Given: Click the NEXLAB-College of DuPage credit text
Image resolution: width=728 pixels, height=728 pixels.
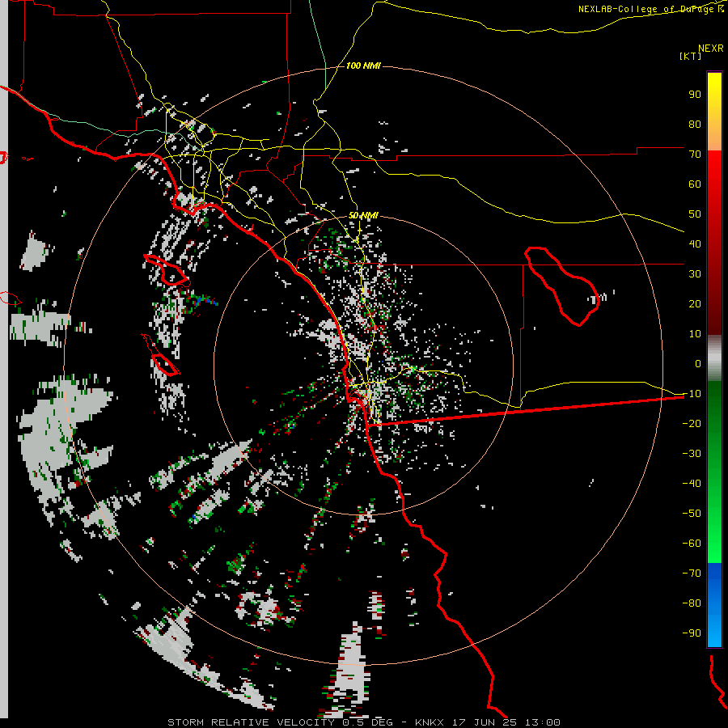Looking at the screenshot, I should pyautogui.click(x=650, y=9).
